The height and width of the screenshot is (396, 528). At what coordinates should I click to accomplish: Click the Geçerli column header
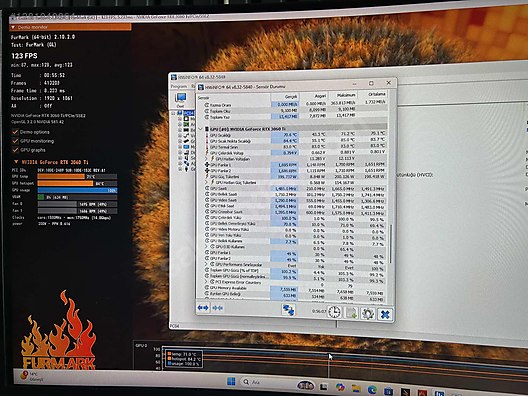click(x=285, y=96)
